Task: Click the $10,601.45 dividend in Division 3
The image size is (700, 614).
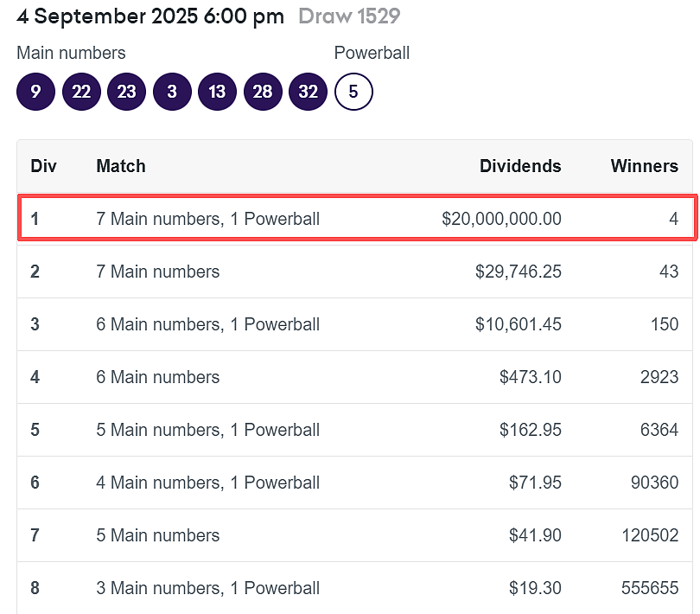Action: point(518,324)
